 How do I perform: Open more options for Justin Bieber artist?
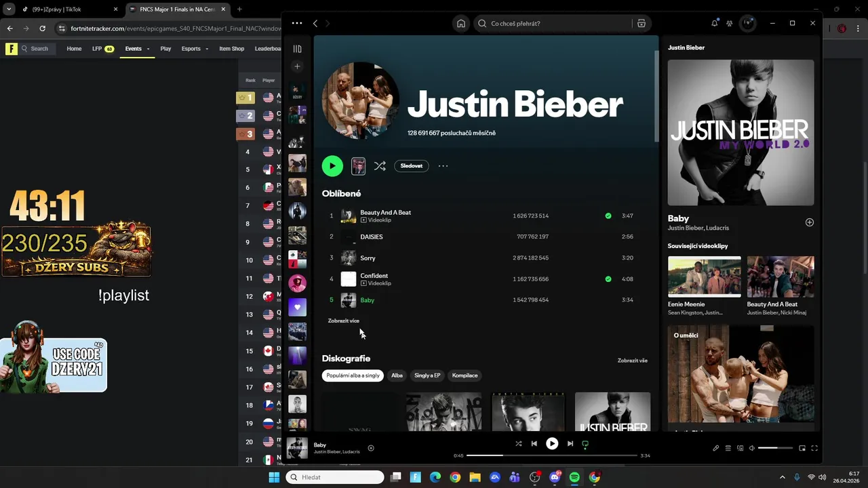point(443,166)
